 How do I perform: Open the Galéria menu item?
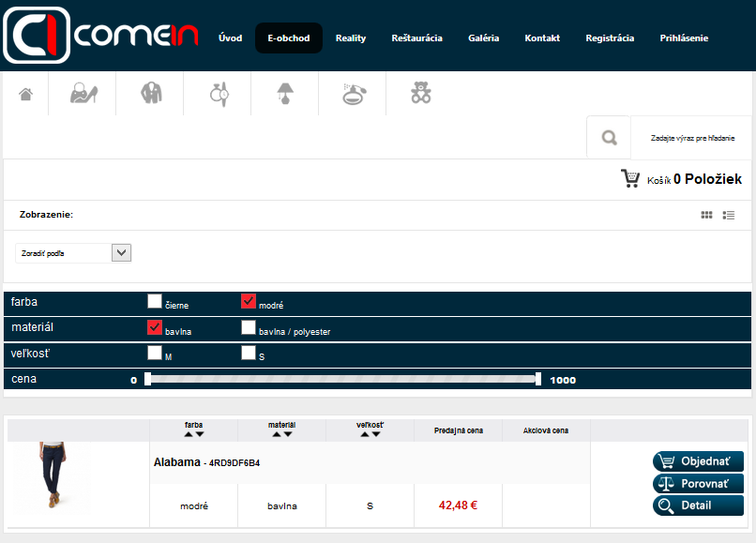(483, 38)
